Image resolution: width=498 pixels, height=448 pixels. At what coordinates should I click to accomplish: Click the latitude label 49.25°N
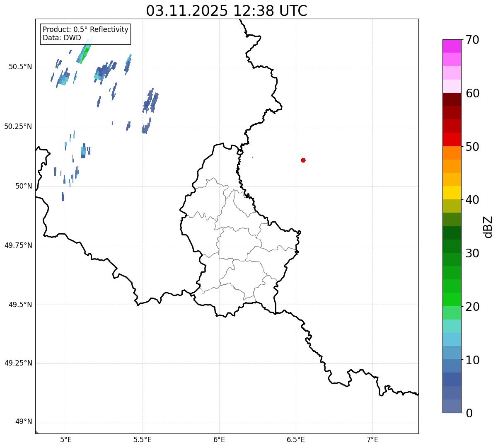click(18, 363)
